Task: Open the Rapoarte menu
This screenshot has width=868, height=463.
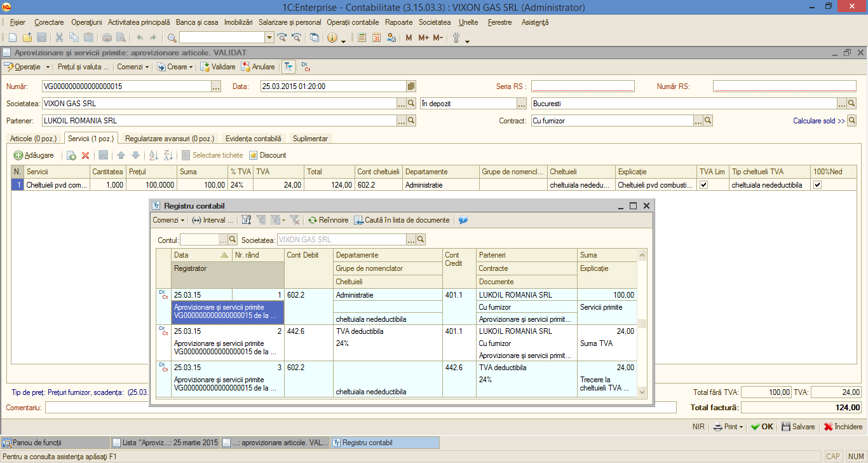Action: (x=398, y=22)
